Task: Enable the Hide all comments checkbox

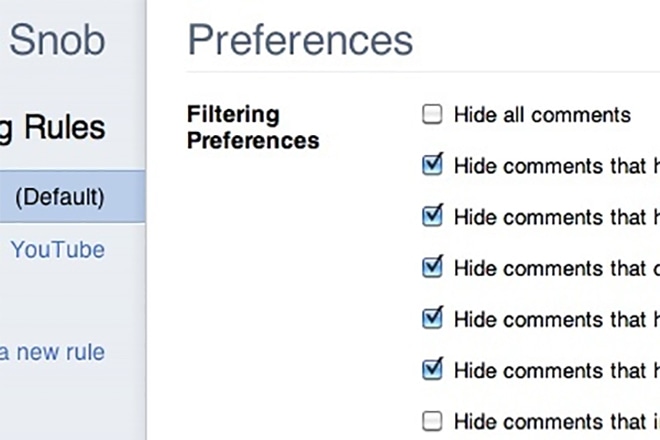Action: pos(432,115)
